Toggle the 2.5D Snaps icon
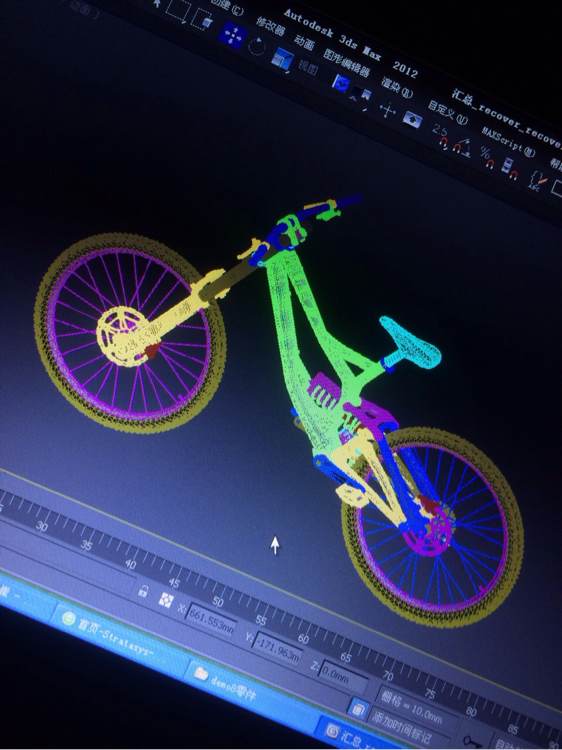The height and width of the screenshot is (750, 562). [x=441, y=137]
